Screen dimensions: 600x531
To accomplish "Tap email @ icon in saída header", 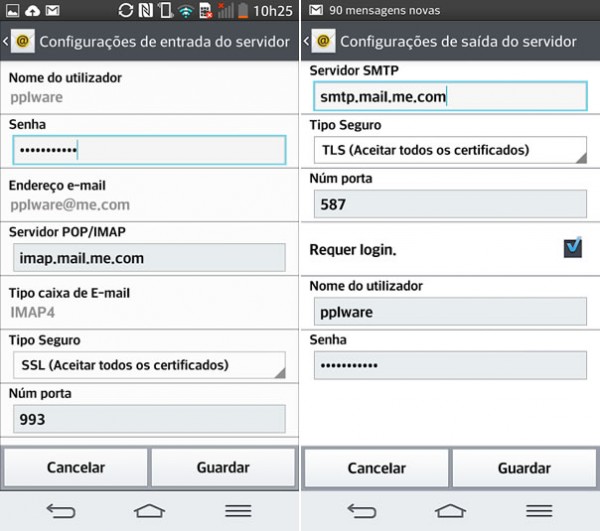I will [x=323, y=41].
